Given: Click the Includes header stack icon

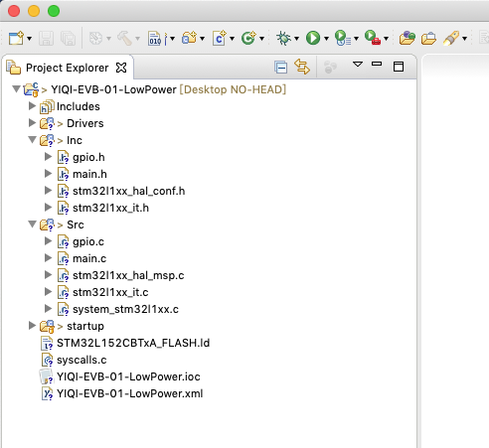Looking at the screenshot, I should click(47, 106).
